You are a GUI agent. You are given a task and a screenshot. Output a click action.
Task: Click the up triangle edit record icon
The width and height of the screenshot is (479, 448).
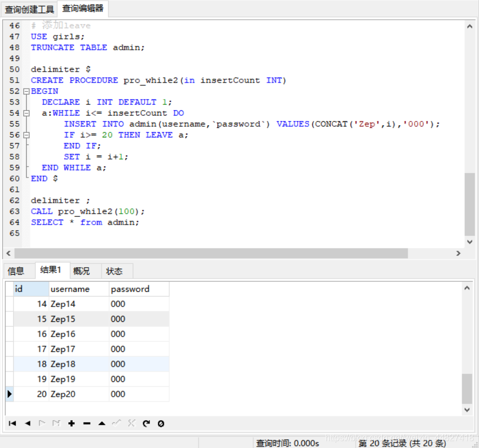pos(102,423)
